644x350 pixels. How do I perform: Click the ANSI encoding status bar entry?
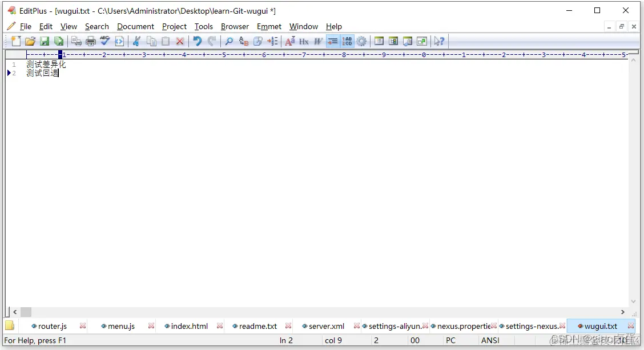click(490, 340)
